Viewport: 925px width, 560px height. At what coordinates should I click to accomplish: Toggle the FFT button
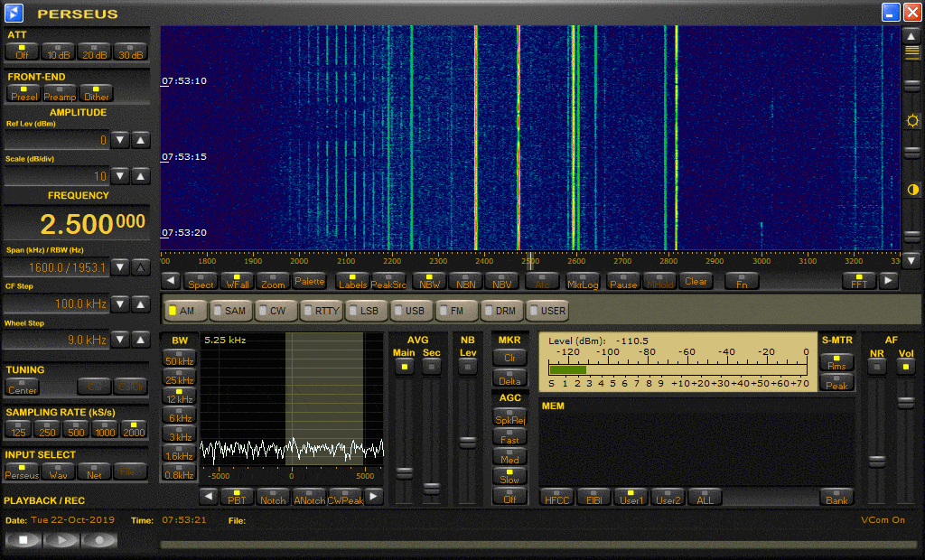click(859, 281)
